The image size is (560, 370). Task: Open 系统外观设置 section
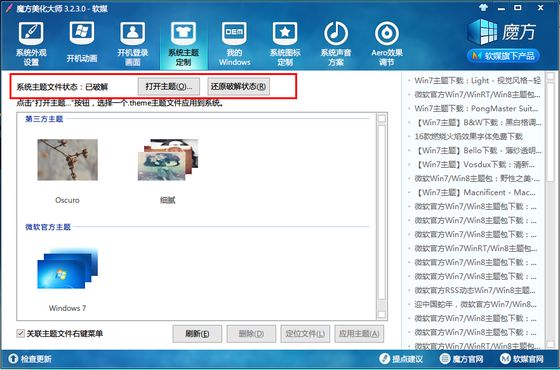31,44
